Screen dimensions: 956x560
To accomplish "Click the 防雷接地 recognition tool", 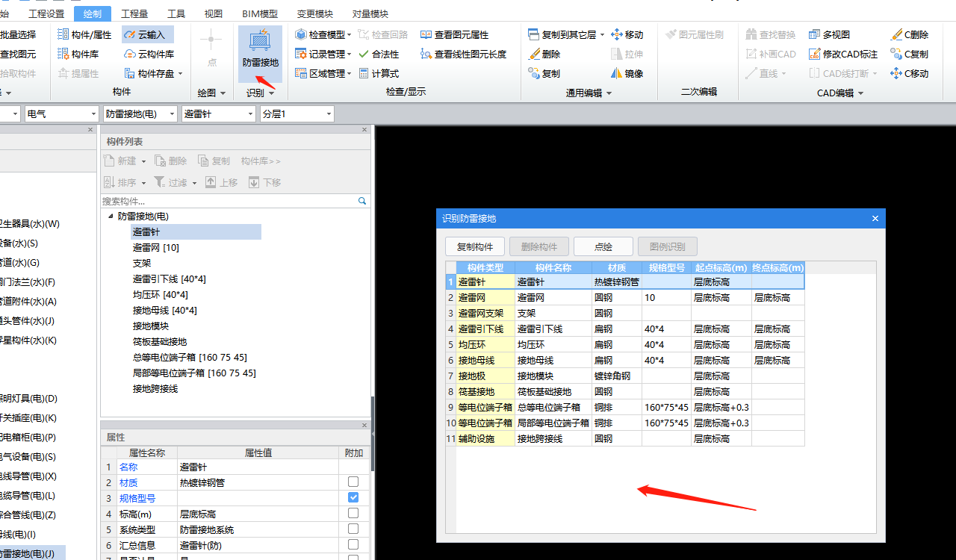I will tap(260, 53).
